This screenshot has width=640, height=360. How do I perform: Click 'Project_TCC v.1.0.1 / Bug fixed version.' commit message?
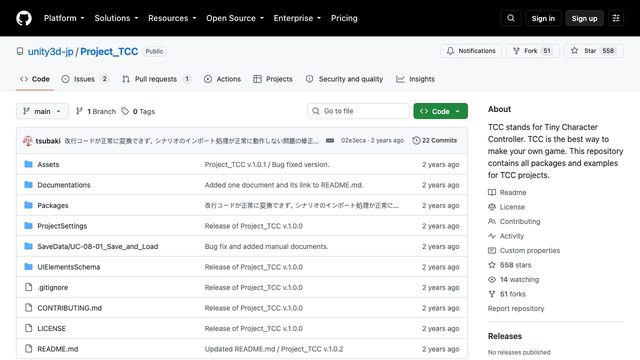pos(267,164)
